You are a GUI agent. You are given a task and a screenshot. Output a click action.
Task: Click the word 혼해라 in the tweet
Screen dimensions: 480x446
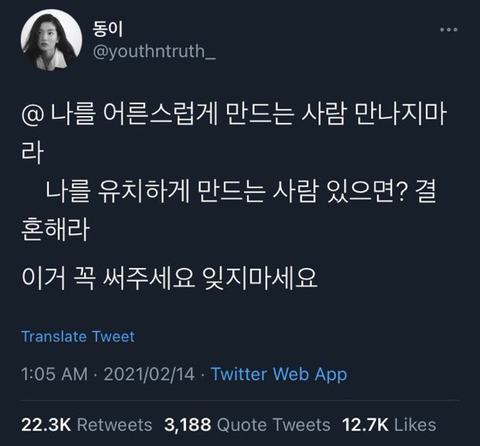coord(55,229)
